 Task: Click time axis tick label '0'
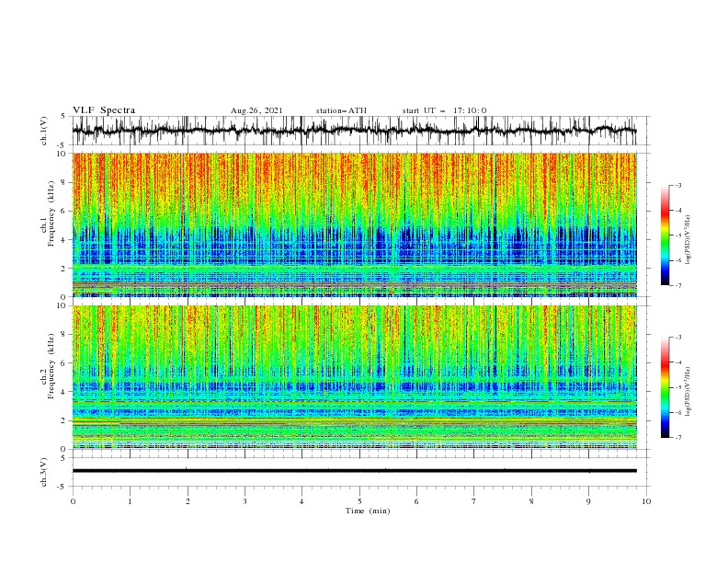click(x=73, y=501)
